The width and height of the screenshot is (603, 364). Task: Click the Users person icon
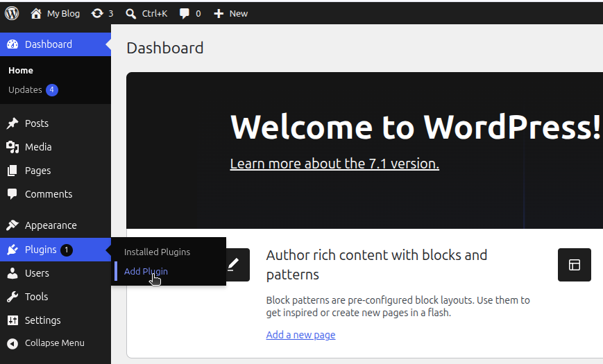click(x=12, y=273)
